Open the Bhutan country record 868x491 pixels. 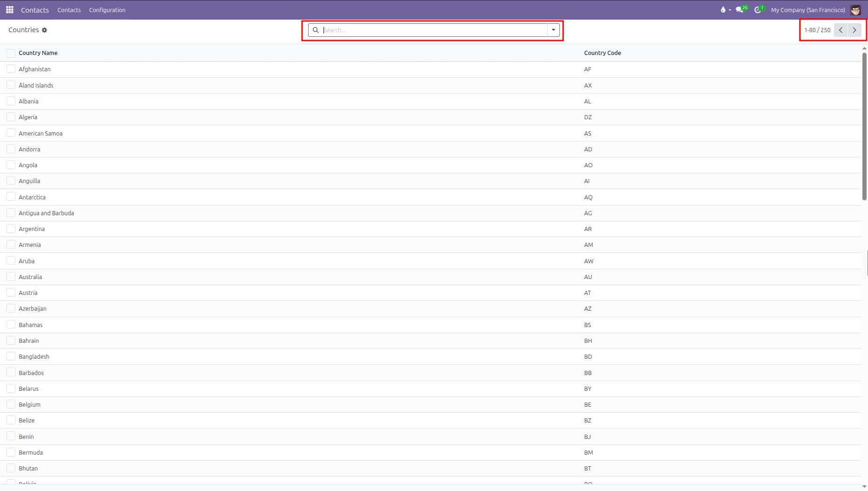(28, 468)
